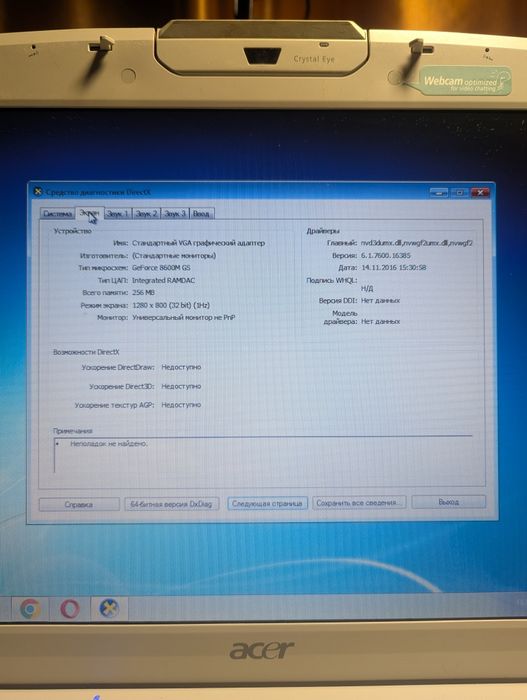Open the Звук 1 tab

click(118, 214)
